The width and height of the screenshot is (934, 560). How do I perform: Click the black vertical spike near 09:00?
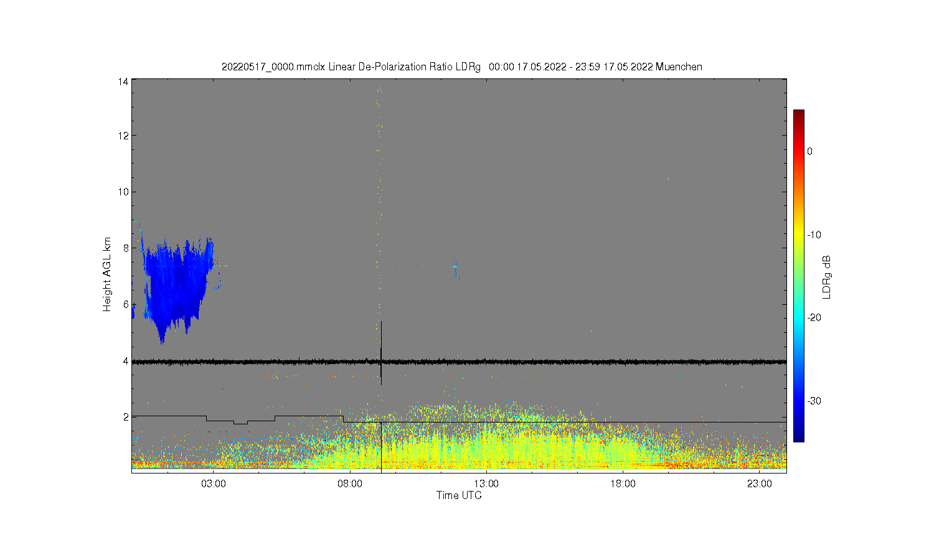381,353
